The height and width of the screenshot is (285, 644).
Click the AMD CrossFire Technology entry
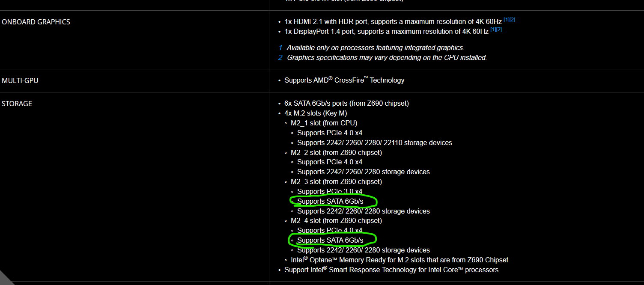(x=344, y=80)
